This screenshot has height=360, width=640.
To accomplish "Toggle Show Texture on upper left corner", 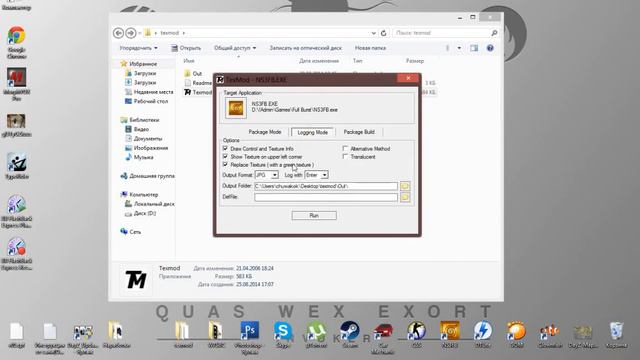I will coord(225,156).
